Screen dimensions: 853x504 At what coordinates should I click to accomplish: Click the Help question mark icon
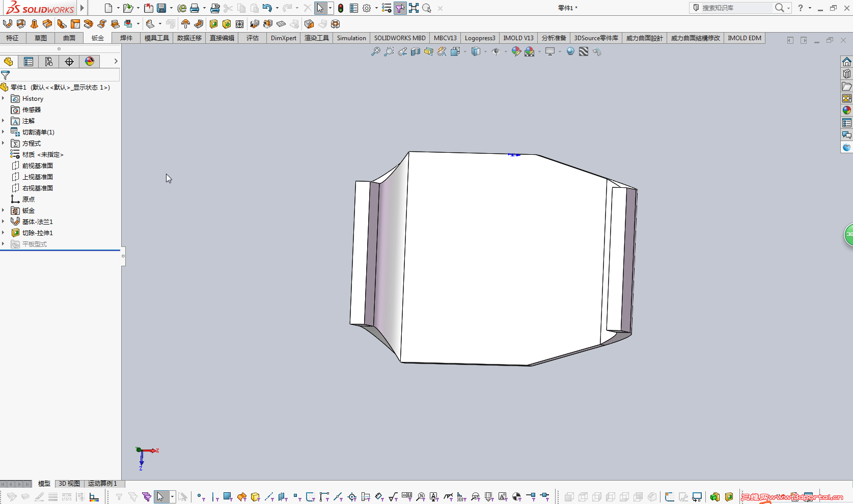(x=800, y=8)
